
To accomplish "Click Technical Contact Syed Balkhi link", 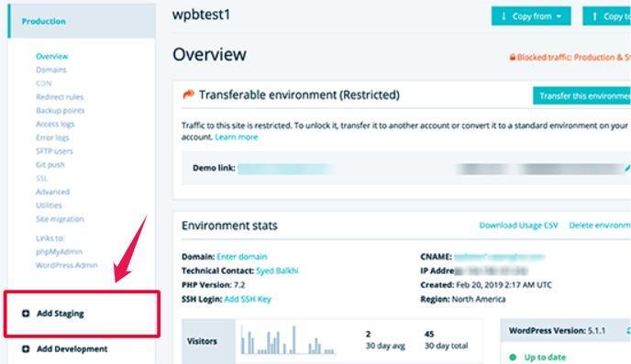I will [277, 270].
